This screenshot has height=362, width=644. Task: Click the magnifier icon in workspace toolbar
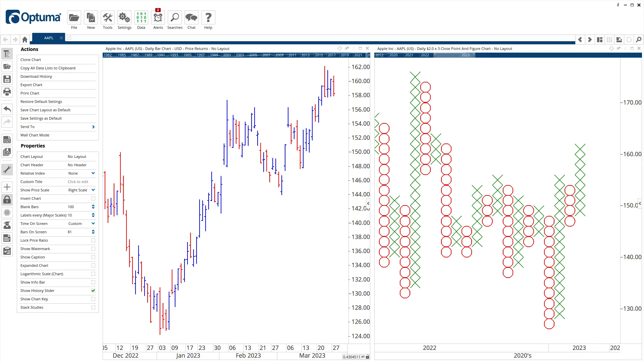(639, 40)
